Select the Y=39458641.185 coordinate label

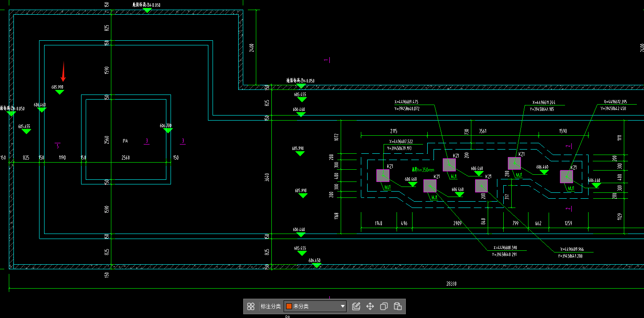click(x=542, y=109)
